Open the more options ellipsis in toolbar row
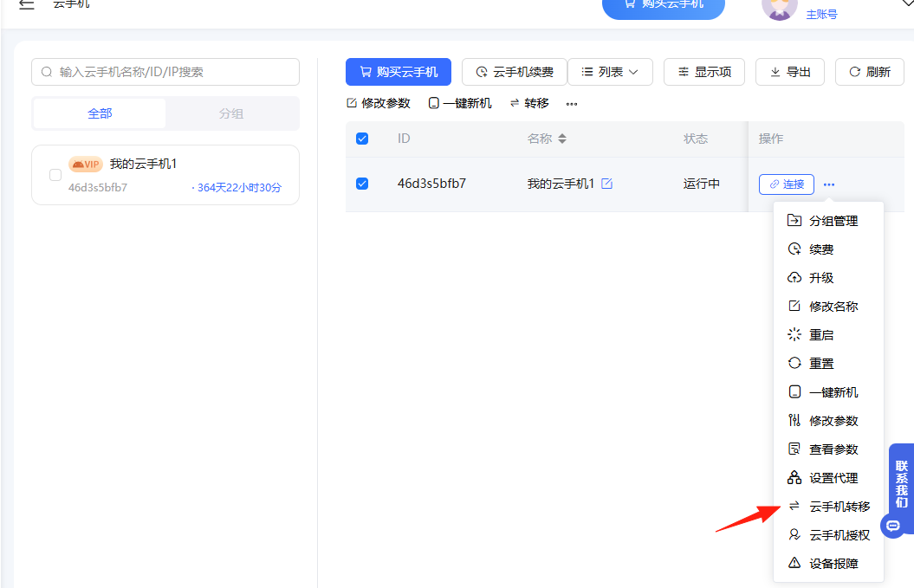The image size is (914, 588). click(571, 104)
